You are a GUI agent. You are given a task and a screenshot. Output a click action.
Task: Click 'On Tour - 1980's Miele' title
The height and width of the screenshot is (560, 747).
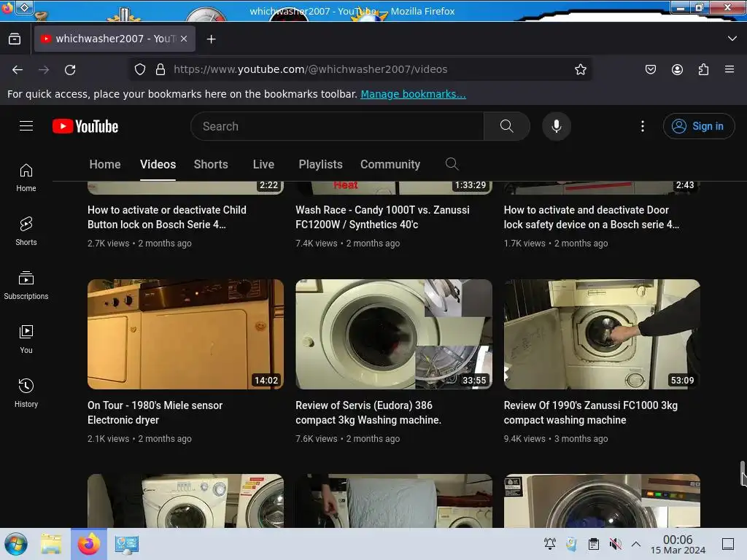tap(155, 413)
